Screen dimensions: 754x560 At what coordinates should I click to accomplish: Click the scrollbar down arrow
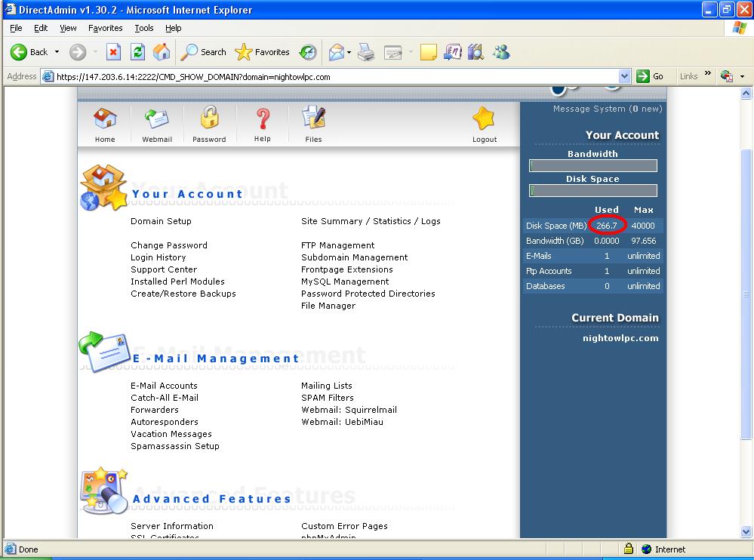tap(746, 531)
